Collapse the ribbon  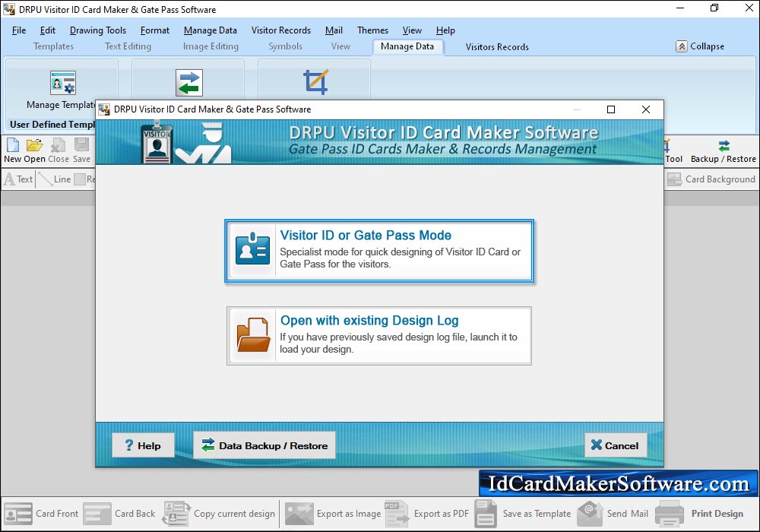point(701,46)
